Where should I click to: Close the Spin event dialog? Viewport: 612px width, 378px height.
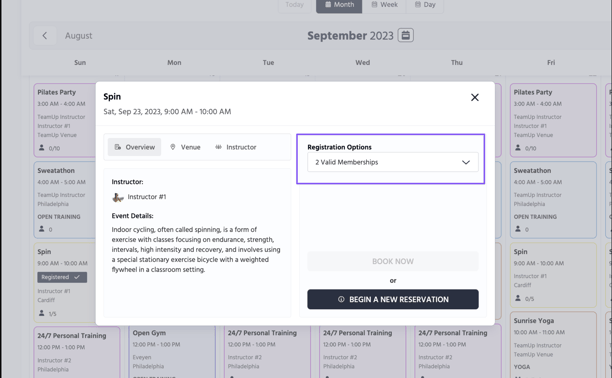point(475,97)
